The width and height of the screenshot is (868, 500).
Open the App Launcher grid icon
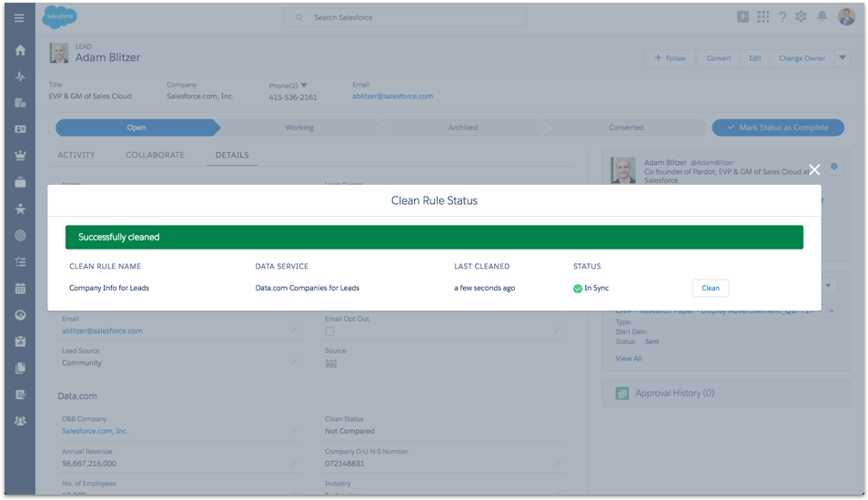pos(762,16)
